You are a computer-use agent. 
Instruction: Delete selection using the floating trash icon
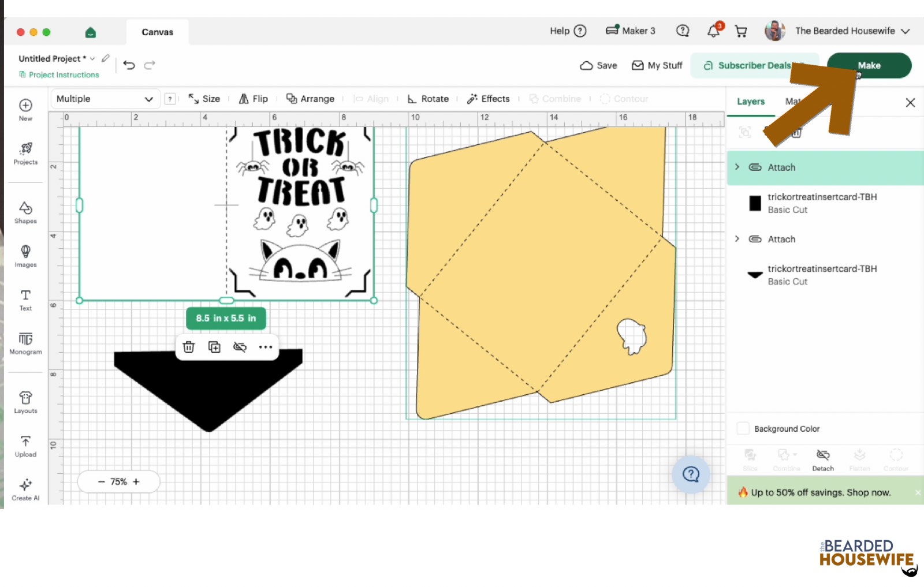(189, 347)
